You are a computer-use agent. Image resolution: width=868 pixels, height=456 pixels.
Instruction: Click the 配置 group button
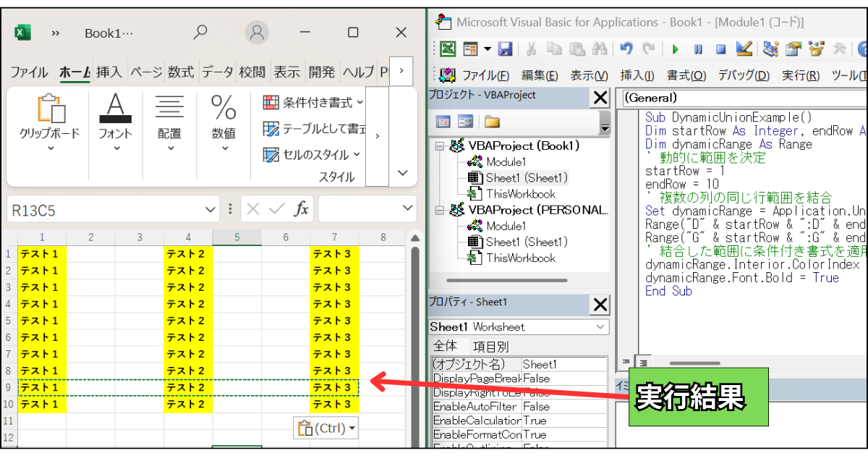click(x=169, y=122)
